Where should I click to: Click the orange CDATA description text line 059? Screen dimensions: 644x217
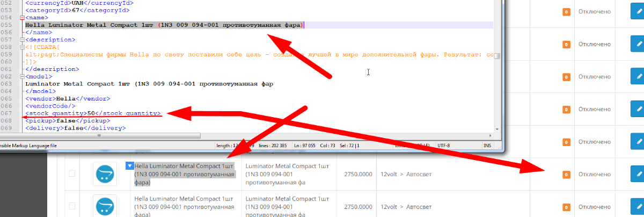[260, 54]
